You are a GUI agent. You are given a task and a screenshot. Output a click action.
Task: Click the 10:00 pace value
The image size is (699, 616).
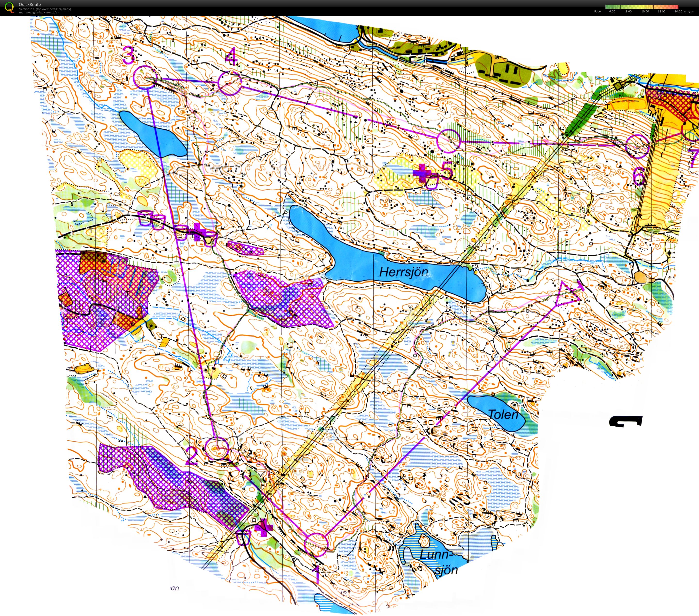(x=645, y=11)
